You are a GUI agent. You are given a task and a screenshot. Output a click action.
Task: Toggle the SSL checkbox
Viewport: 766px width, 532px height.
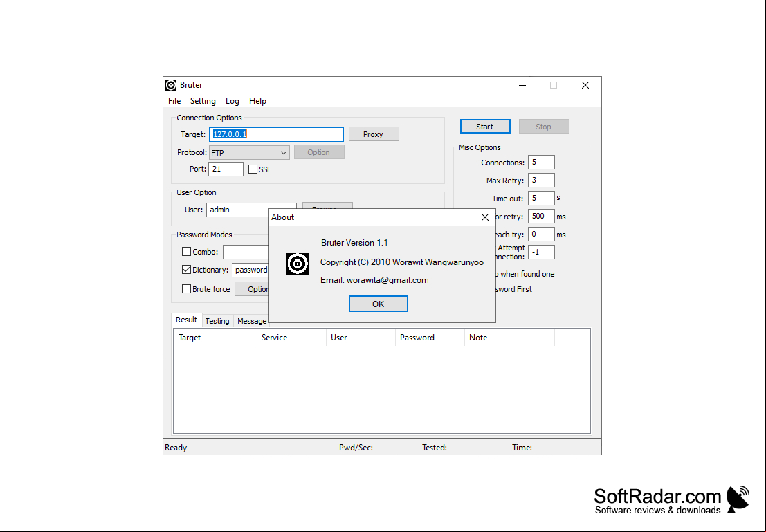click(x=253, y=169)
